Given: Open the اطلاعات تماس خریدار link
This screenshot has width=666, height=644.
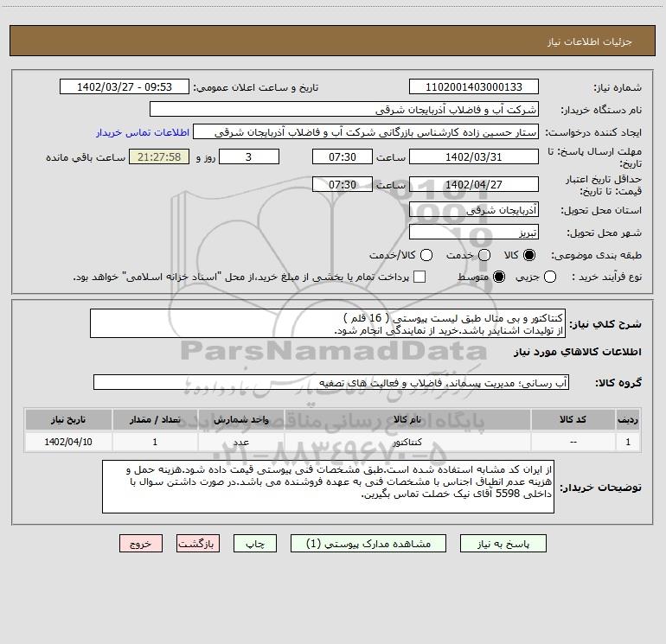Looking at the screenshot, I should coord(143,132).
